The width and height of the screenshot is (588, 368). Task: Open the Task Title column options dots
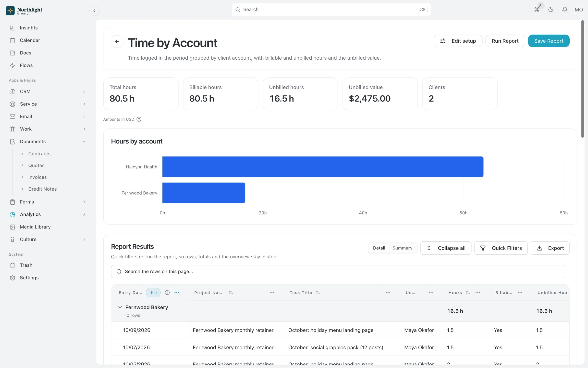point(388,292)
